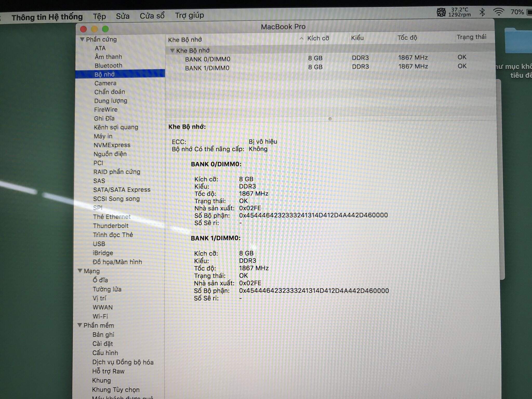Select Ghi Đĩa in the sidebar
Image resolution: width=532 pixels, height=399 pixels.
(104, 118)
